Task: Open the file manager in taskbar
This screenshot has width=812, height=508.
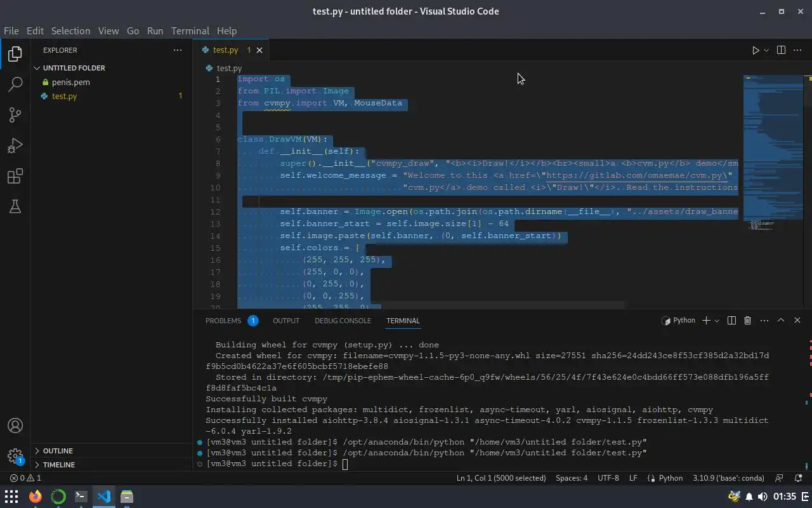Action: coord(127,497)
